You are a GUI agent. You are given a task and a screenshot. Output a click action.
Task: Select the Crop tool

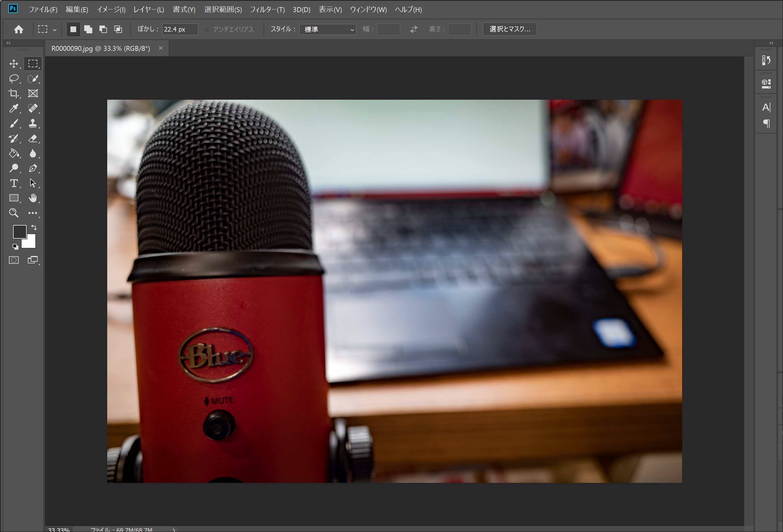[14, 94]
